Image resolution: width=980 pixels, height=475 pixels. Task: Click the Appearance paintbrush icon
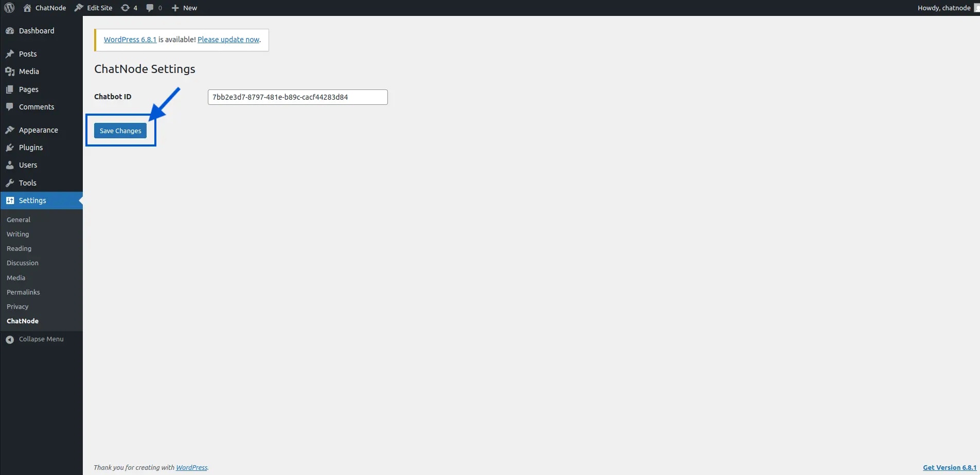pyautogui.click(x=10, y=130)
